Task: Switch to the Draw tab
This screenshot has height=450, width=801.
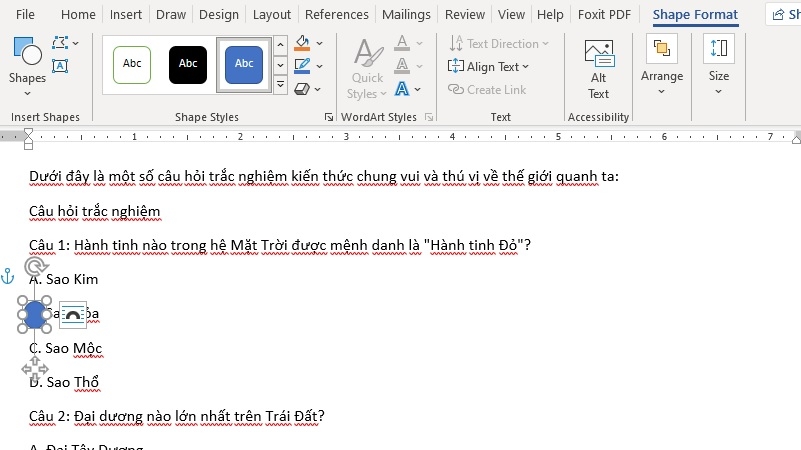Action: pyautogui.click(x=171, y=14)
